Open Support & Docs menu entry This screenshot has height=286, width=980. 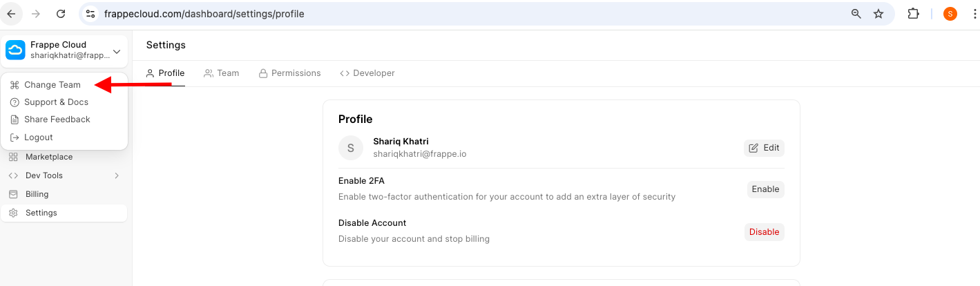[x=56, y=102]
